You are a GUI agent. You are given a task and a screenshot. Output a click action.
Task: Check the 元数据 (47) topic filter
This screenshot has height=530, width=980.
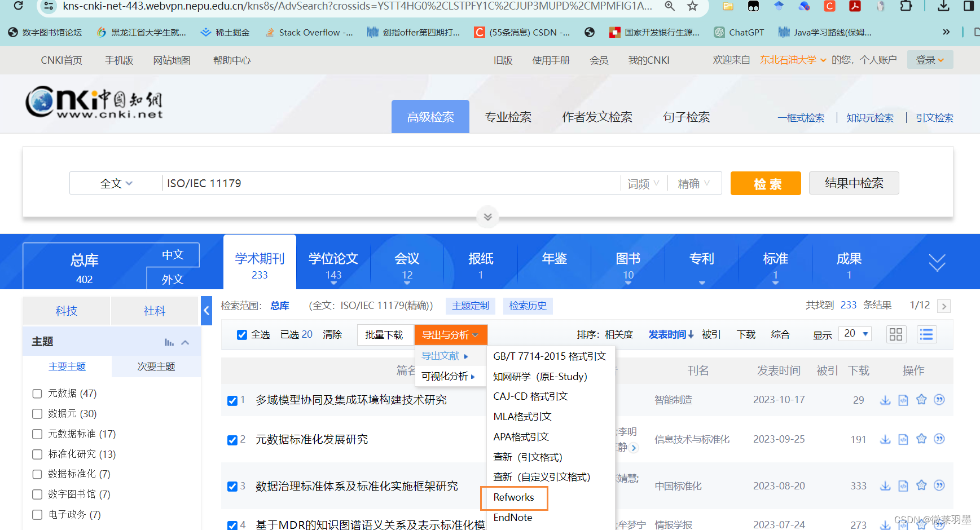pyautogui.click(x=37, y=394)
